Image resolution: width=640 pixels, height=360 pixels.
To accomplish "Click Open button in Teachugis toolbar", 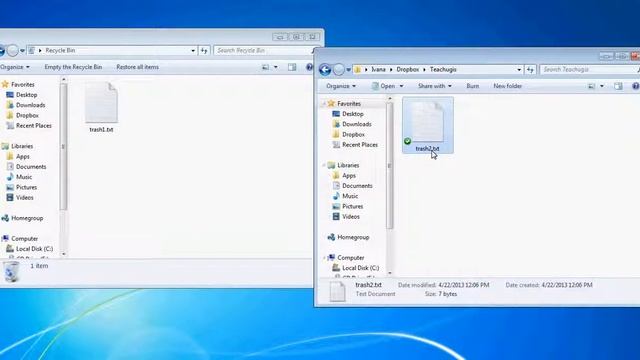I will tap(384, 86).
